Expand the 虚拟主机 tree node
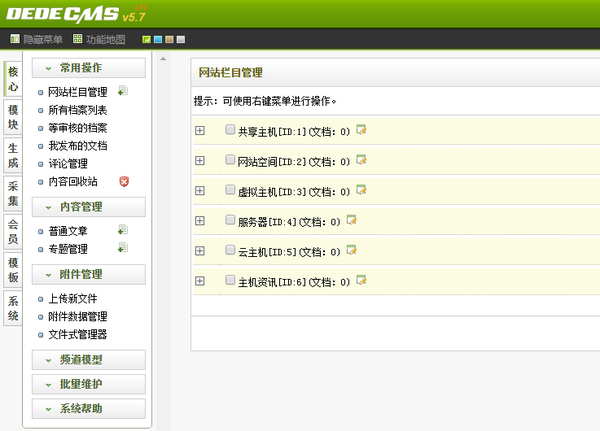 200,191
